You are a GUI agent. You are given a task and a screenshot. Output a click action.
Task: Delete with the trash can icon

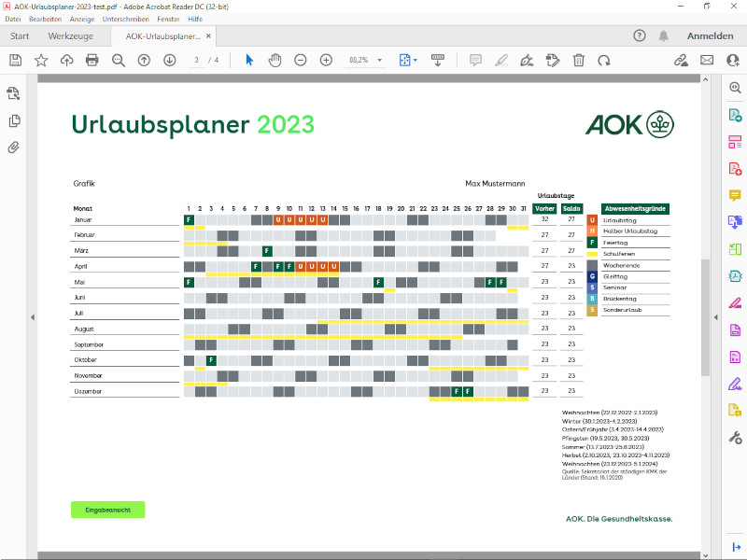pyautogui.click(x=578, y=60)
